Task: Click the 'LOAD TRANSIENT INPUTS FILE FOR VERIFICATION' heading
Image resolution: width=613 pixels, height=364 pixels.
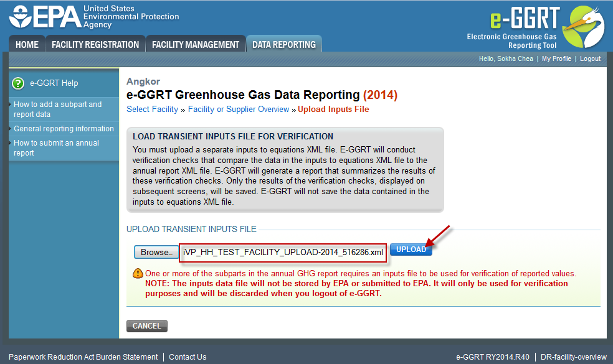Action: click(x=233, y=136)
